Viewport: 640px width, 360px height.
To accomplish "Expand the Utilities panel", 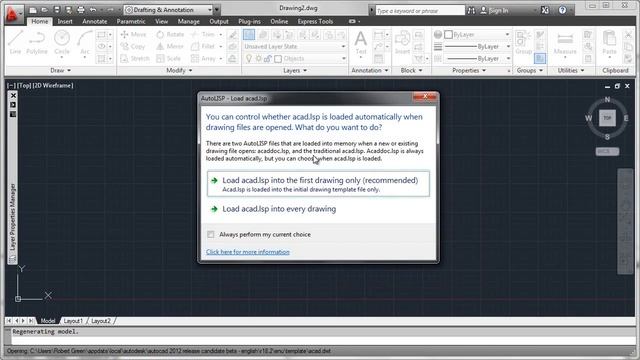I will click(x=571, y=71).
